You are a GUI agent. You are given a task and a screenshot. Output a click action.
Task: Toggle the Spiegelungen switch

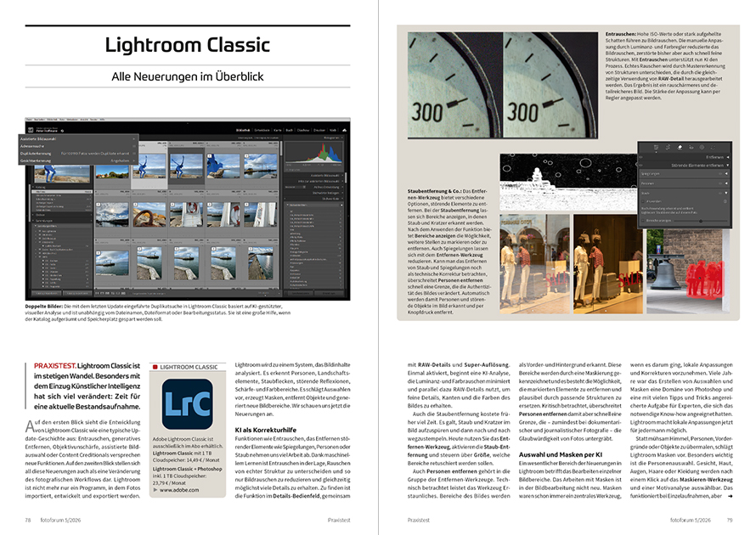pos(720,173)
